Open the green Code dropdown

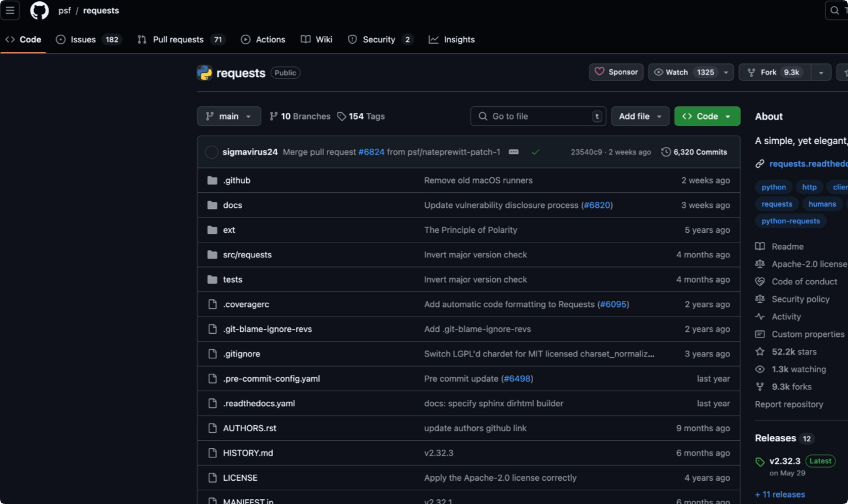coord(707,116)
